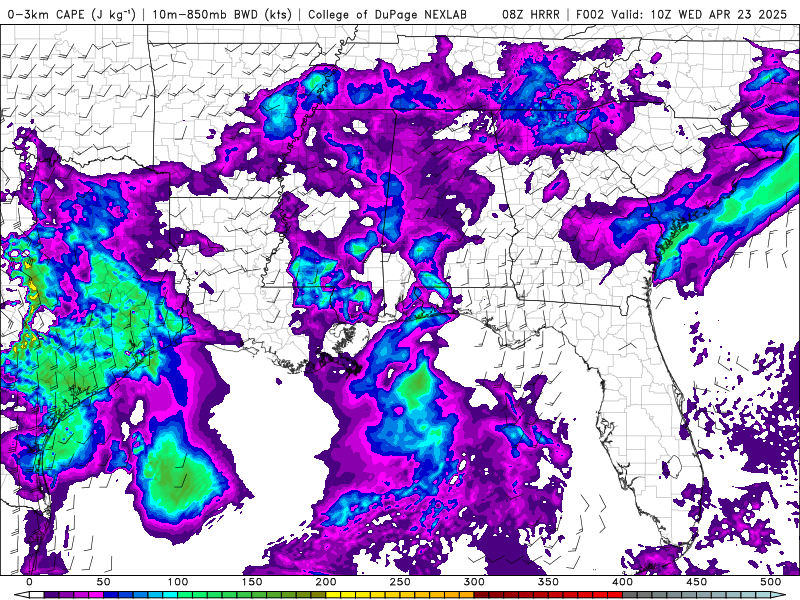Click the colorbar tick label '400'
Image resolution: width=800 pixels, height=600 pixels.
tap(622, 582)
